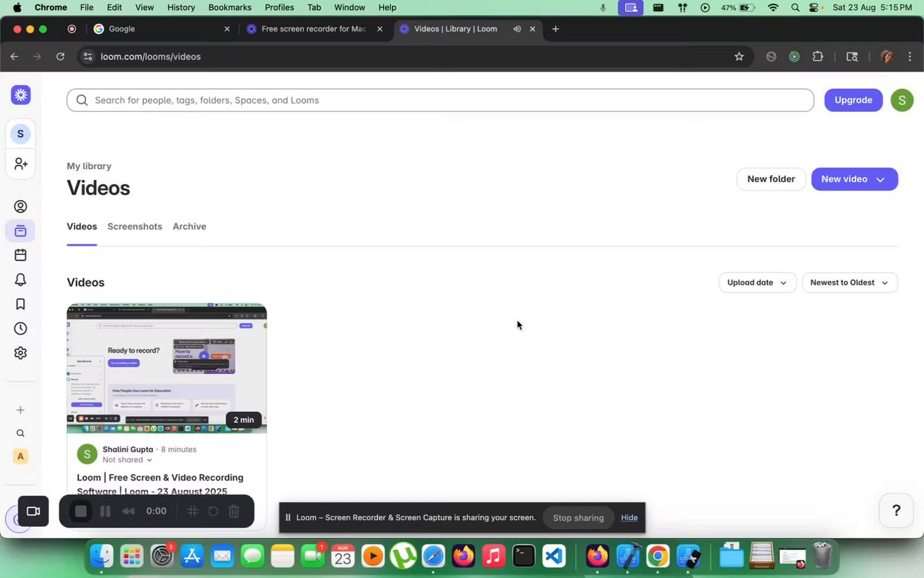Switch to the Google browser tab
924x578 pixels.
point(160,29)
